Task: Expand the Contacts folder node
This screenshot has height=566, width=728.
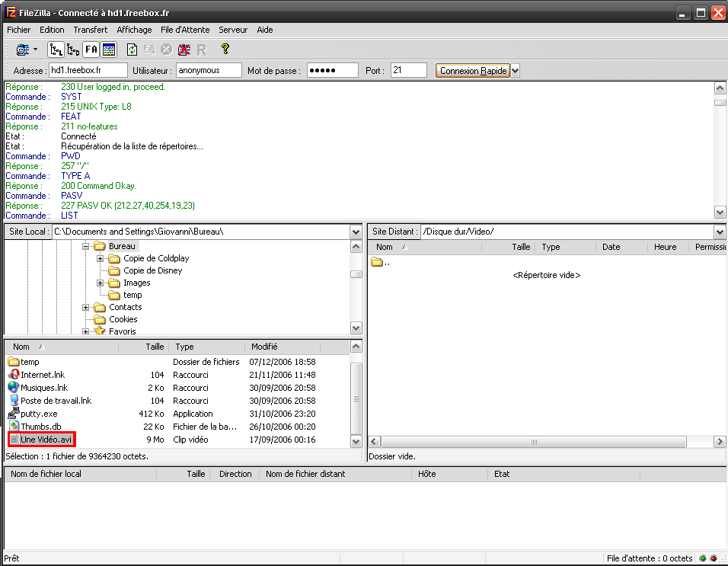Action: point(85,307)
